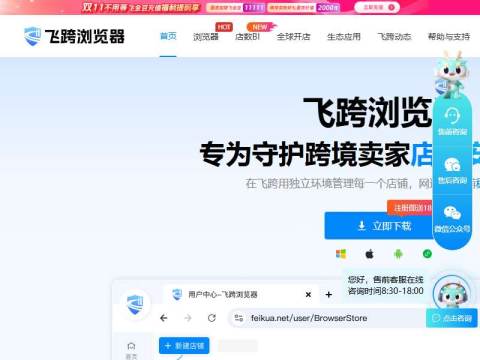Choose the Android platform icon
This screenshot has height=360, width=480.
tap(398, 254)
